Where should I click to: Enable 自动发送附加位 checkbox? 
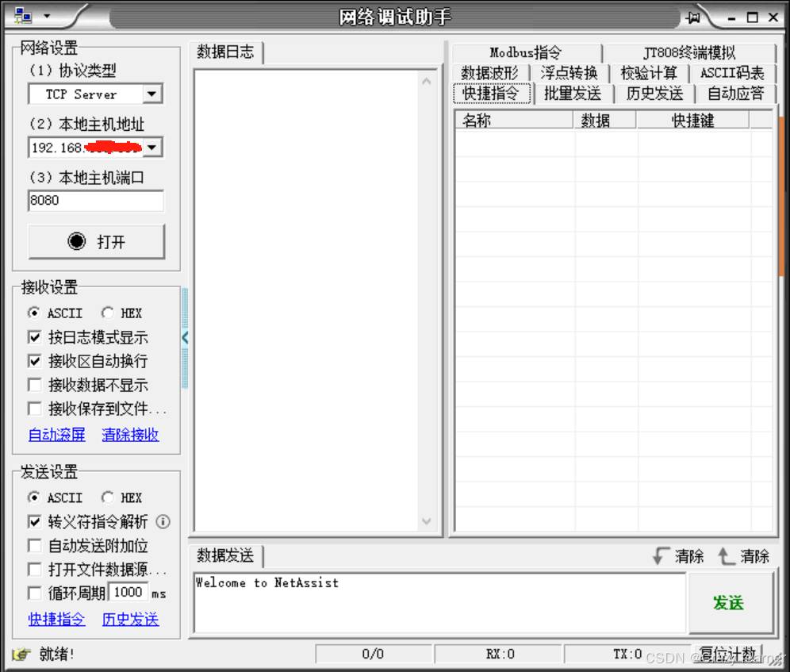[x=34, y=546]
